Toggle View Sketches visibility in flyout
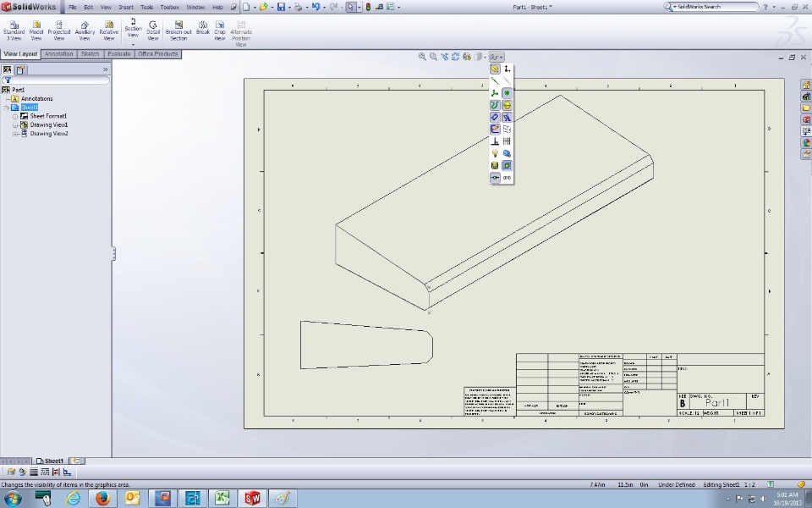The height and width of the screenshot is (508, 812). 495,130
